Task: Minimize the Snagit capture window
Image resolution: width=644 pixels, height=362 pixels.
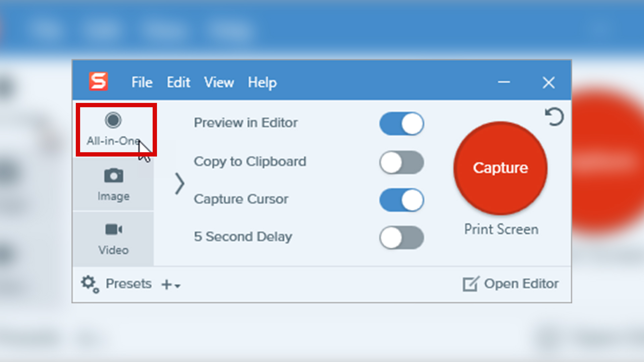Action: pos(504,82)
